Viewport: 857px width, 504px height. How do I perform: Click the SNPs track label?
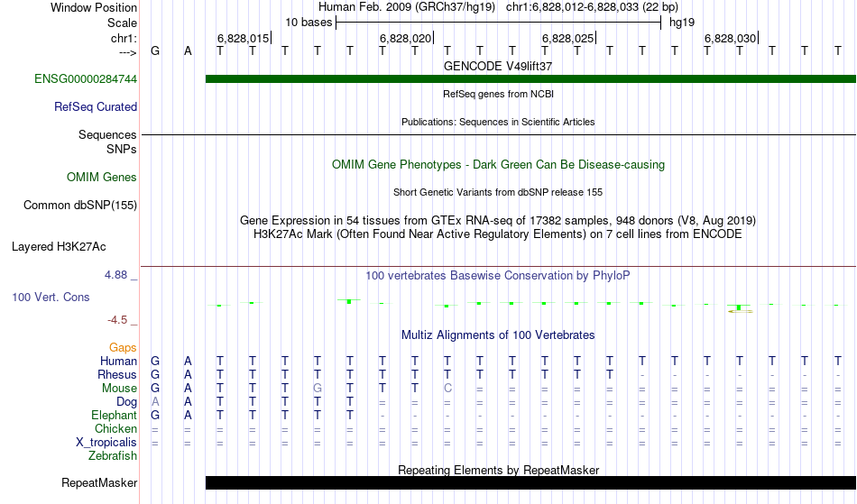coord(122,149)
